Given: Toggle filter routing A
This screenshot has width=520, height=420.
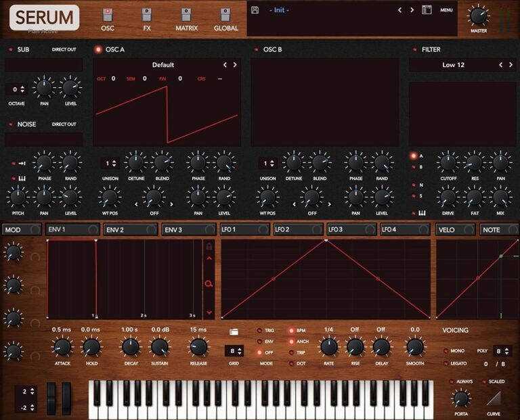Looking at the screenshot, I should pyautogui.click(x=414, y=156).
